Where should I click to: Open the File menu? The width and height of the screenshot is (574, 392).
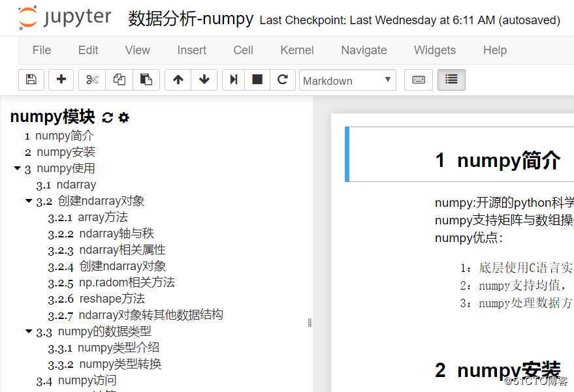(x=42, y=50)
